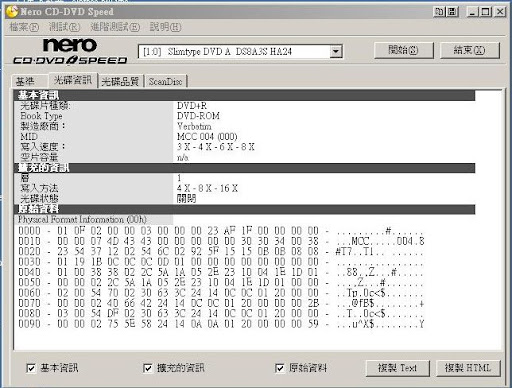
Task: Click the first small icon beside the minimize button
Action: (x=439, y=12)
